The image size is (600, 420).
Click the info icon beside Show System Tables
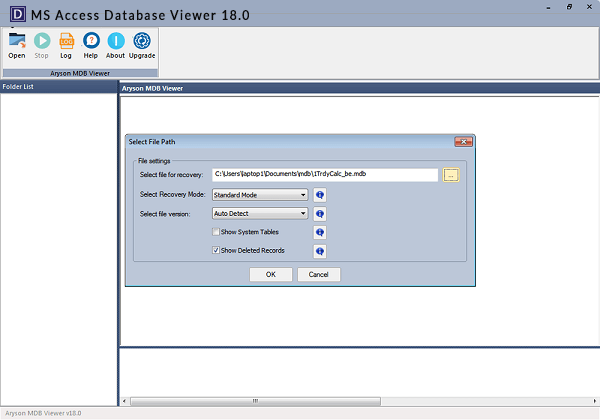320,232
